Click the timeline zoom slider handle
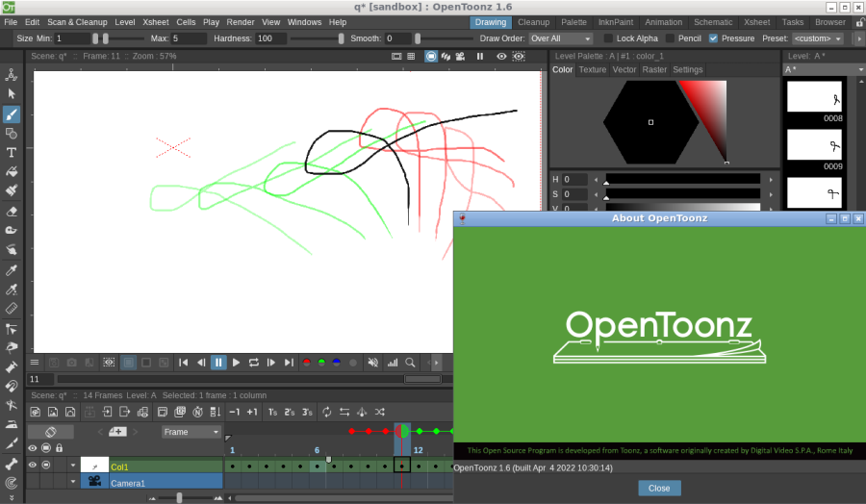 pos(179,498)
